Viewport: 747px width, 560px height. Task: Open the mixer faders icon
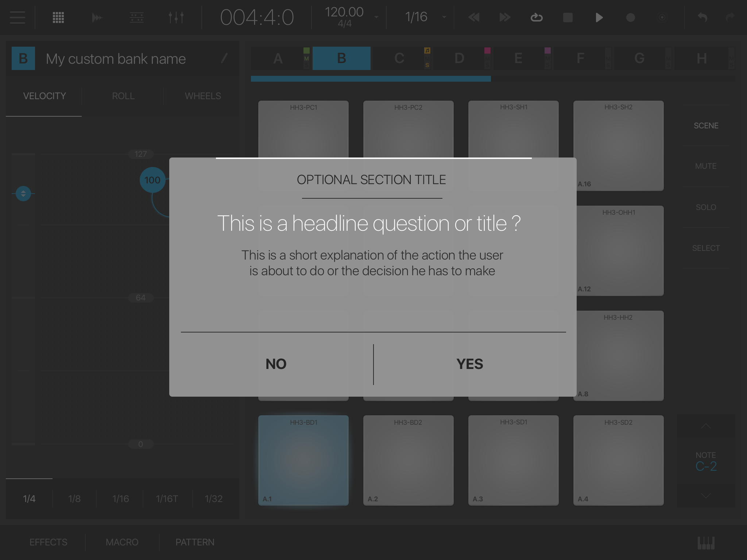176,17
